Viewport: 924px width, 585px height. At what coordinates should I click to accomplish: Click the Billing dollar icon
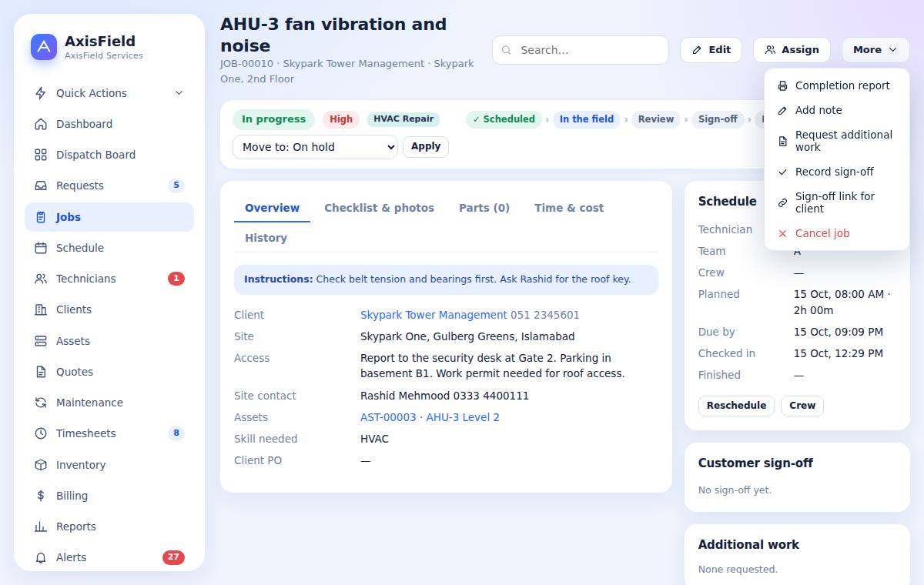pos(41,496)
